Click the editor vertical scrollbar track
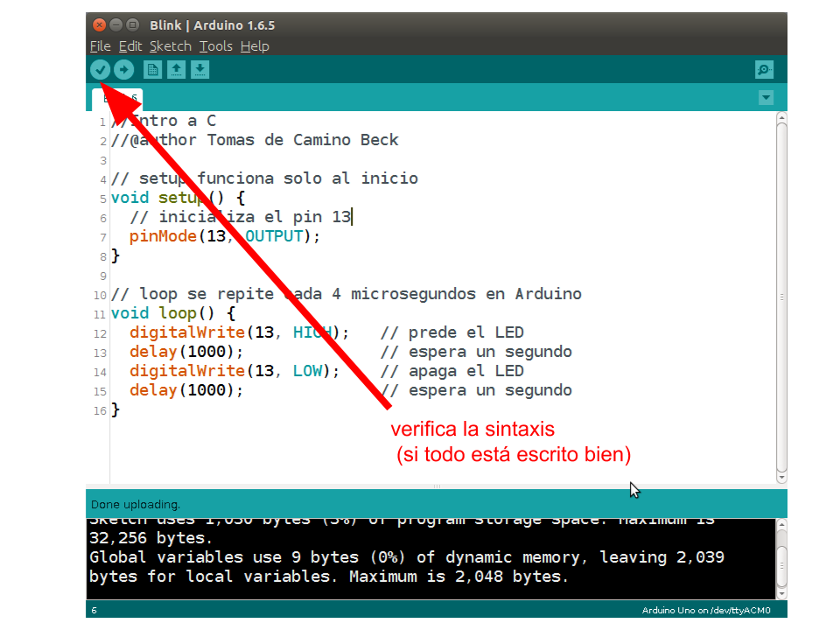Screen dimensions: 840x630 tap(781, 297)
